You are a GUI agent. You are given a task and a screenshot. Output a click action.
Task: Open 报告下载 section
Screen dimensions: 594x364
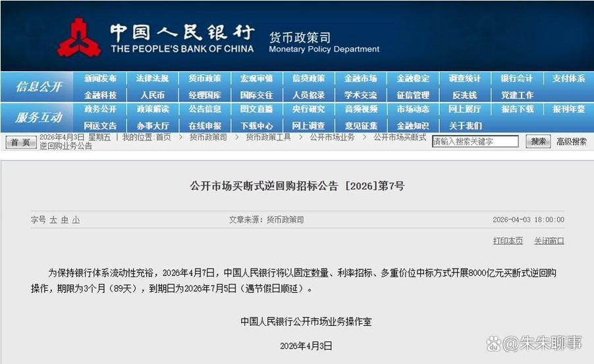517,109
